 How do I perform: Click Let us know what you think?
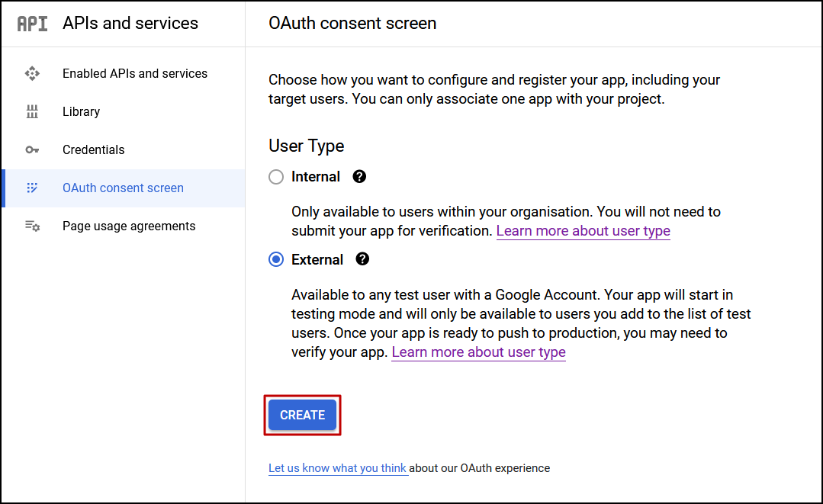338,468
